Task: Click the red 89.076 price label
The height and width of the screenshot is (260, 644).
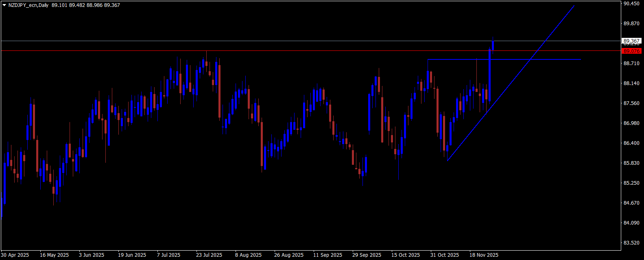Action: [x=632, y=51]
